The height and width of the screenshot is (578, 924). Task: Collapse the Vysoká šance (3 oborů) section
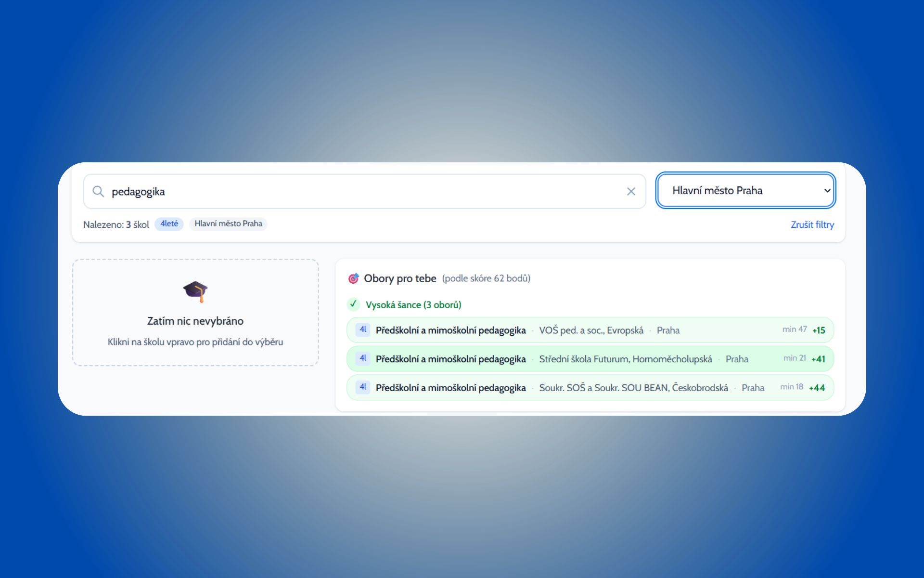(413, 305)
